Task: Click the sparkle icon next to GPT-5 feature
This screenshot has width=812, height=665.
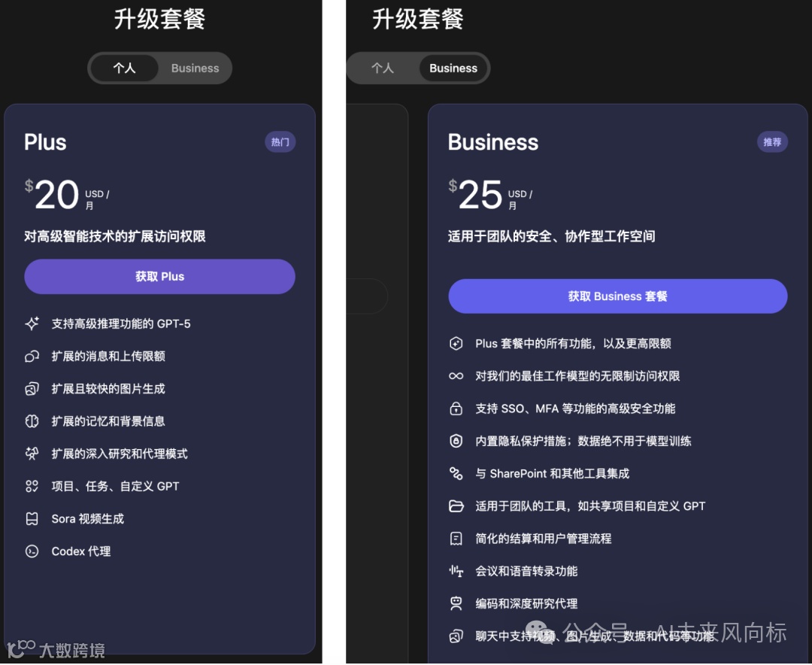Action: 32,323
